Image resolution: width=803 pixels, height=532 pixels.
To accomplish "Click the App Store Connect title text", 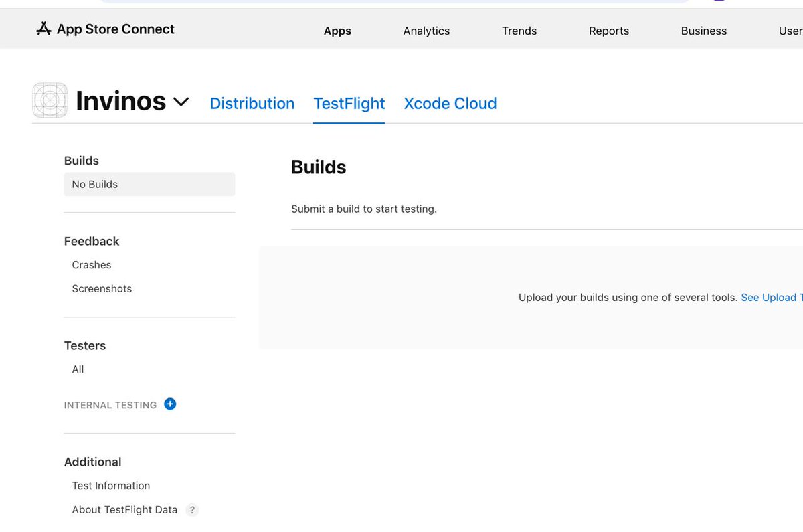I will click(x=116, y=29).
